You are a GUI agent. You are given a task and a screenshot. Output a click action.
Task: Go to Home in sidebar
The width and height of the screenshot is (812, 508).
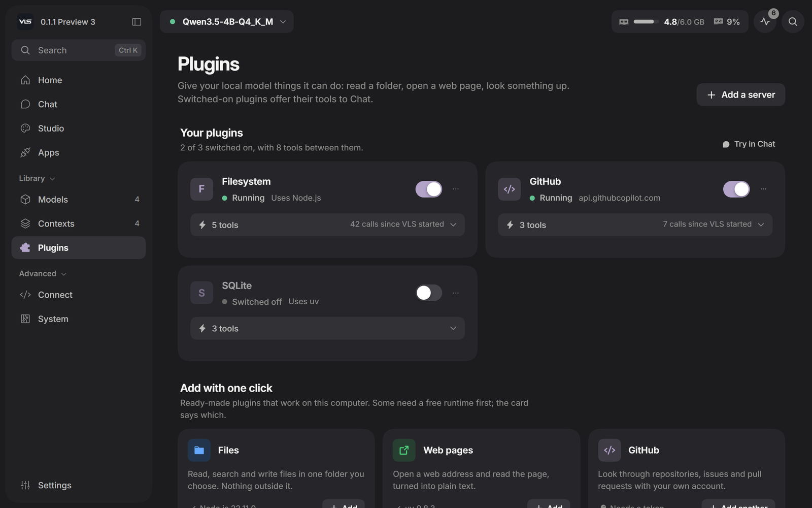79,80
